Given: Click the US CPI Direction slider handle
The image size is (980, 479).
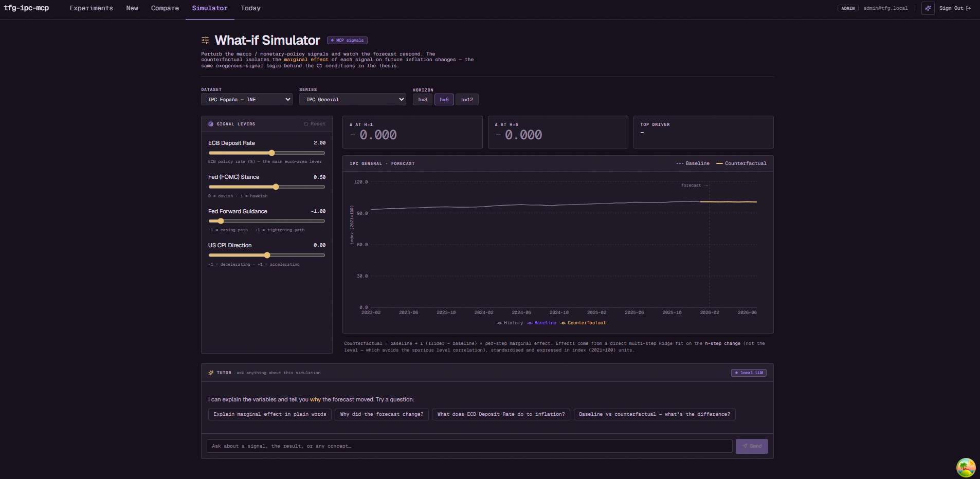Looking at the screenshot, I should click(x=267, y=255).
